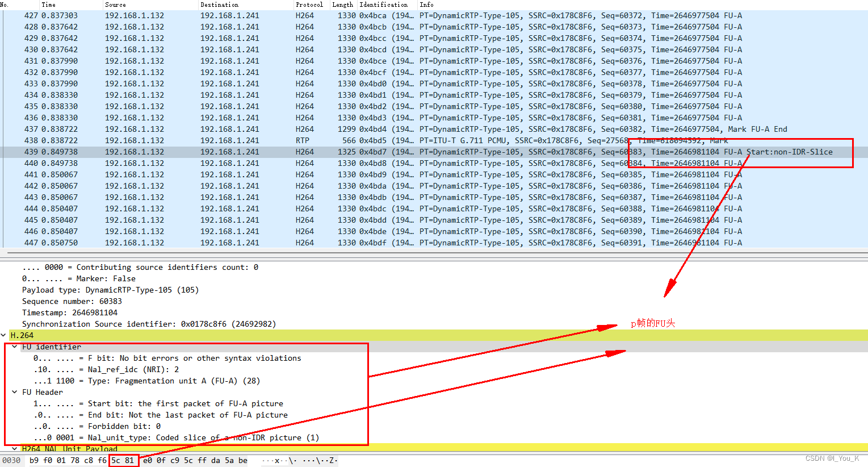The image size is (868, 467).
Task: Sort packets by the Time column header
Action: (x=49, y=5)
